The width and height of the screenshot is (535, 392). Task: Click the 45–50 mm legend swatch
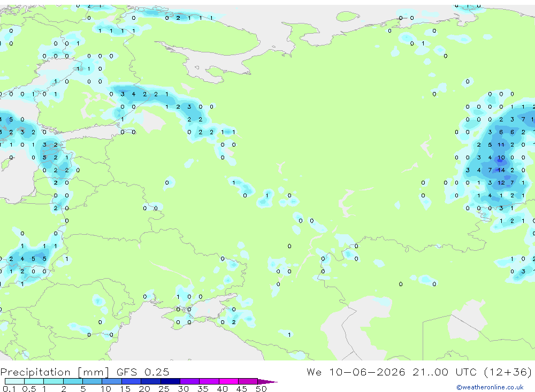pos(248,381)
